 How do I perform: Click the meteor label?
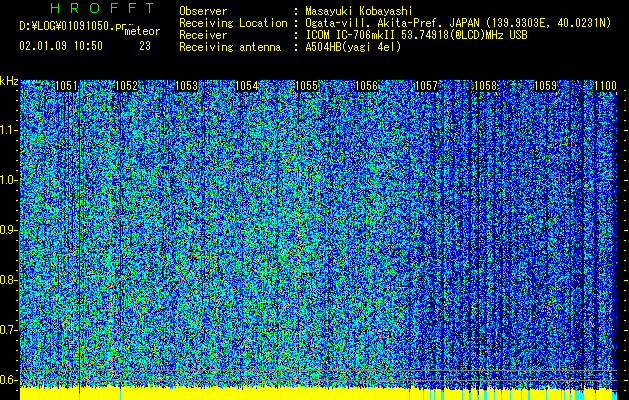pos(142,31)
